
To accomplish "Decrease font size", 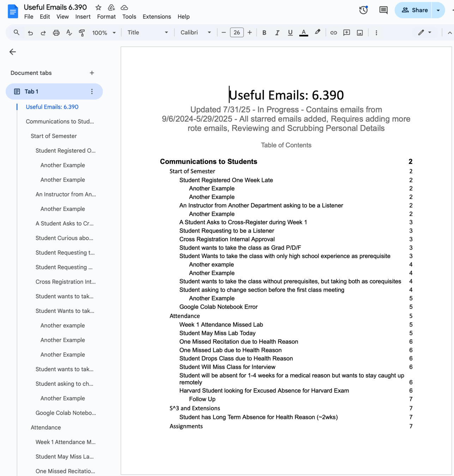I will coord(224,33).
